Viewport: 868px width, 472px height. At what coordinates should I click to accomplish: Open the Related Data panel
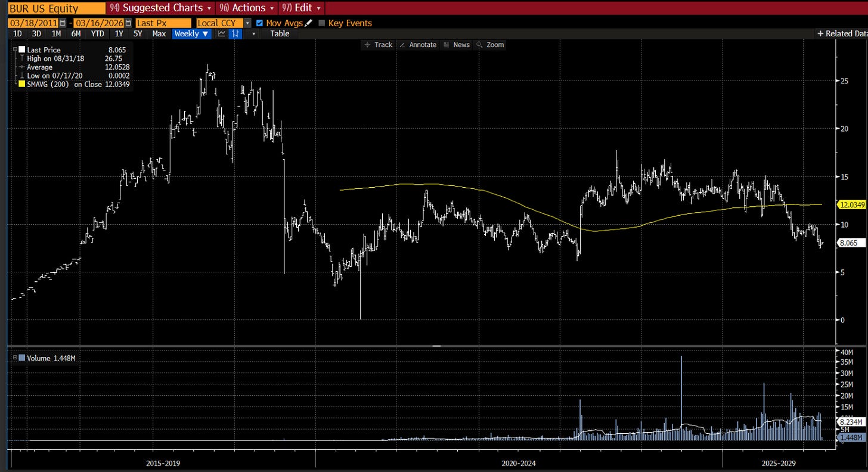pyautogui.click(x=842, y=34)
